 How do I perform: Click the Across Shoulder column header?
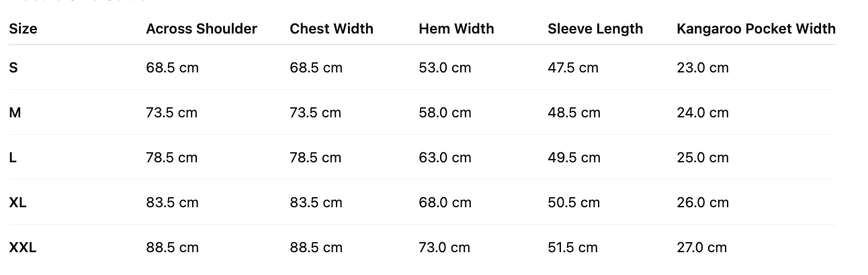[202, 29]
